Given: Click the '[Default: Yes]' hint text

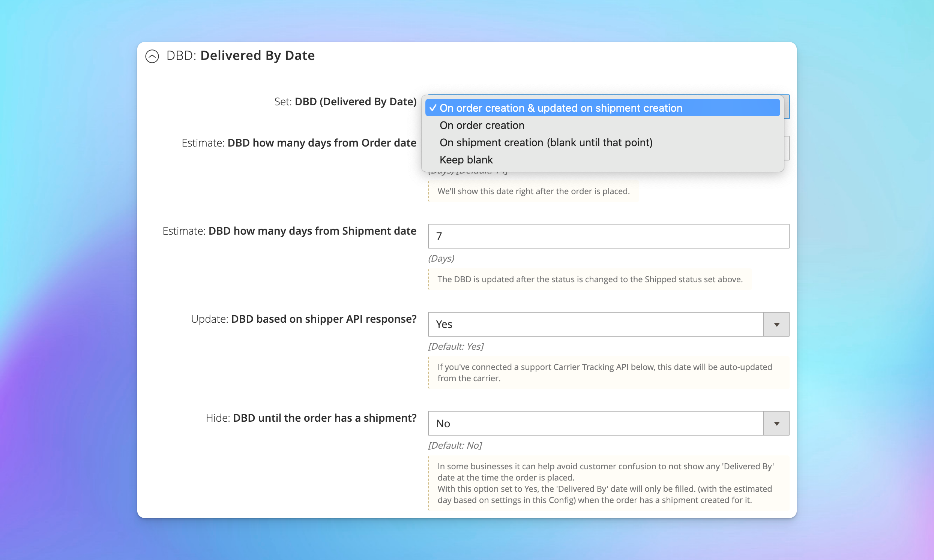Looking at the screenshot, I should click(x=456, y=346).
